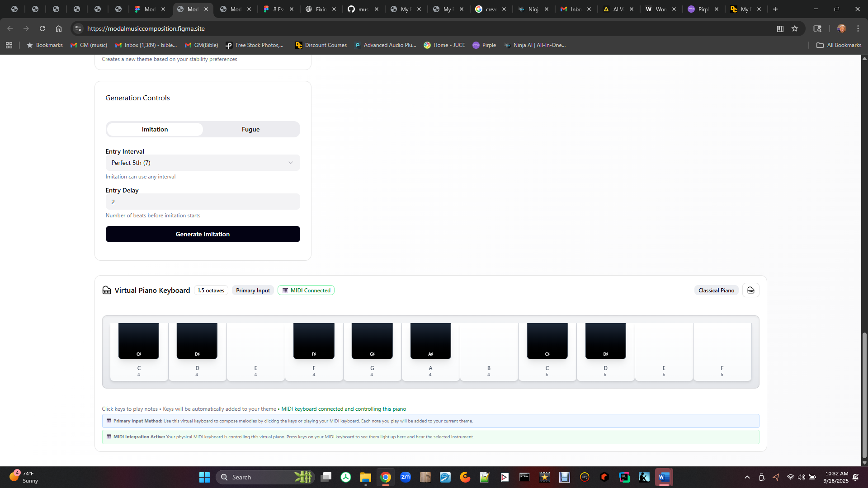
Task: Click the Windows Start button
Action: click(x=204, y=477)
